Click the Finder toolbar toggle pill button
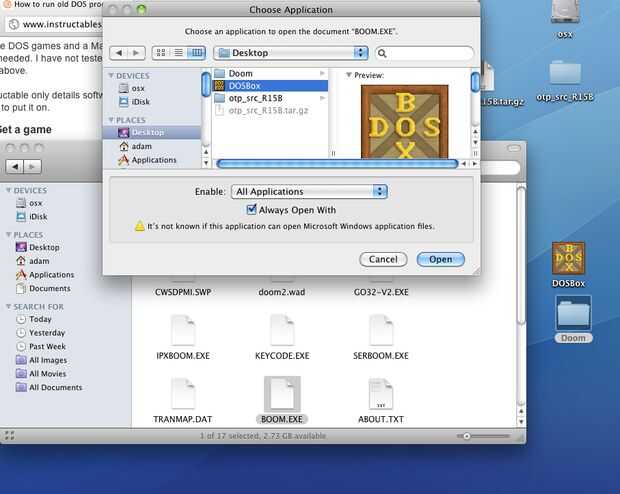Viewport: 620px width, 494px height. pos(514,148)
